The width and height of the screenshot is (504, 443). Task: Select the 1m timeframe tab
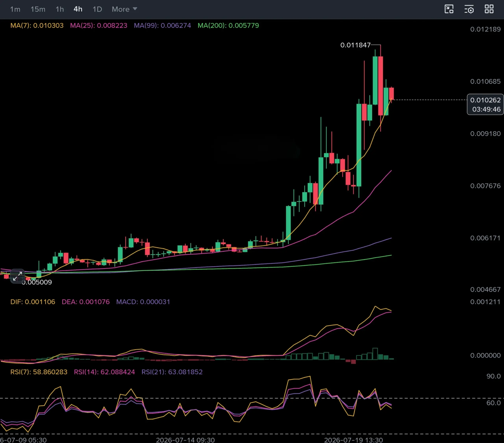(15, 9)
